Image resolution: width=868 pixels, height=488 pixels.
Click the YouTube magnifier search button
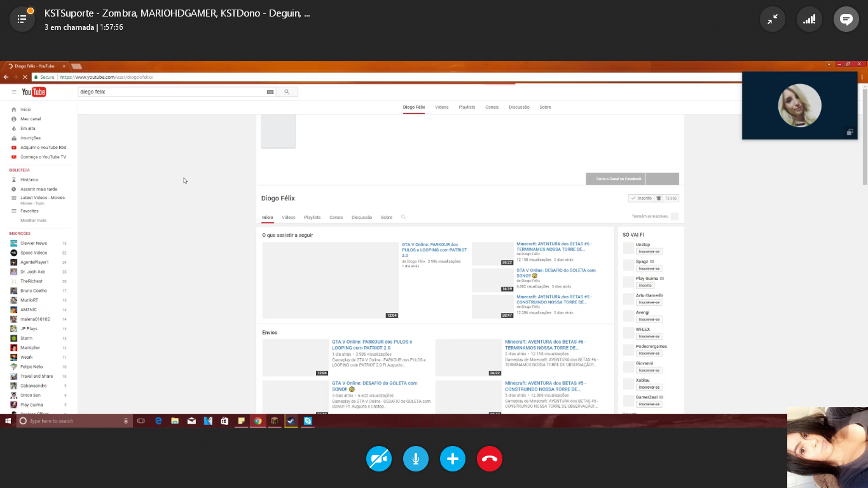click(x=287, y=92)
